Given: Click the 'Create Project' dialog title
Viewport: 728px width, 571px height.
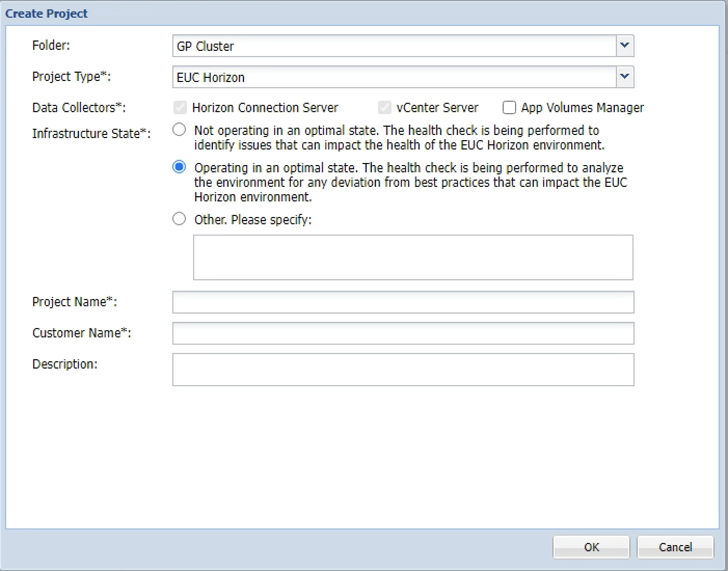Looking at the screenshot, I should tap(46, 13).
